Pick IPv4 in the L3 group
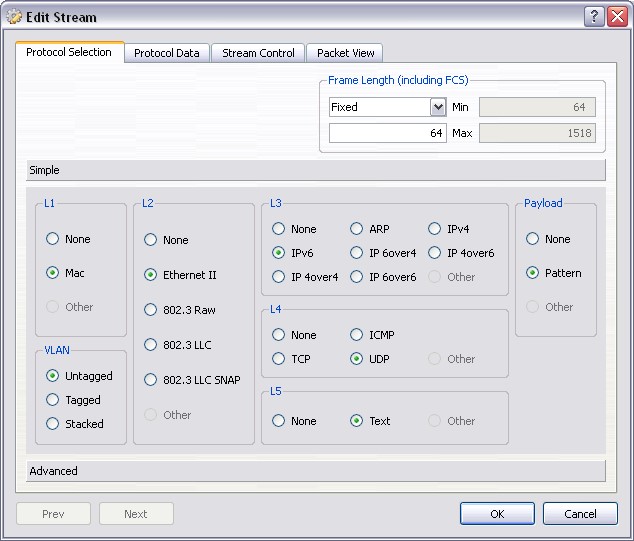 435,229
